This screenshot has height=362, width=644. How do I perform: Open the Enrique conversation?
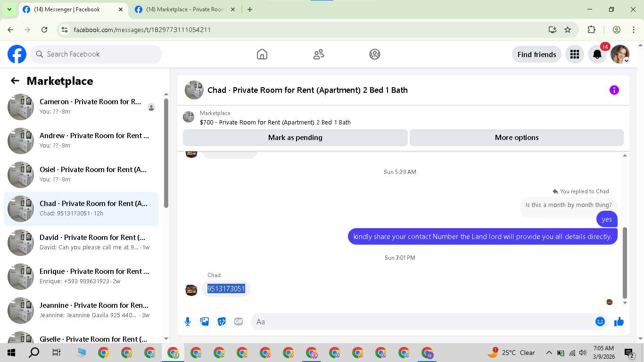(81, 277)
